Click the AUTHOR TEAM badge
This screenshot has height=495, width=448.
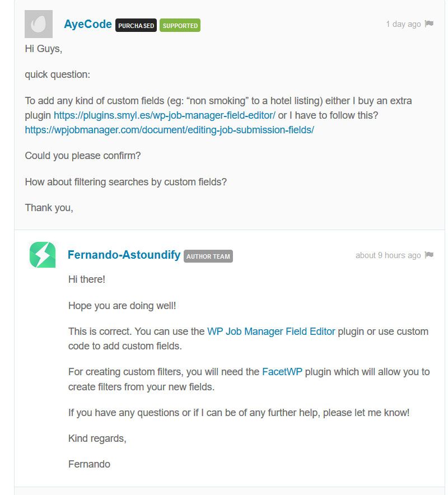(208, 256)
